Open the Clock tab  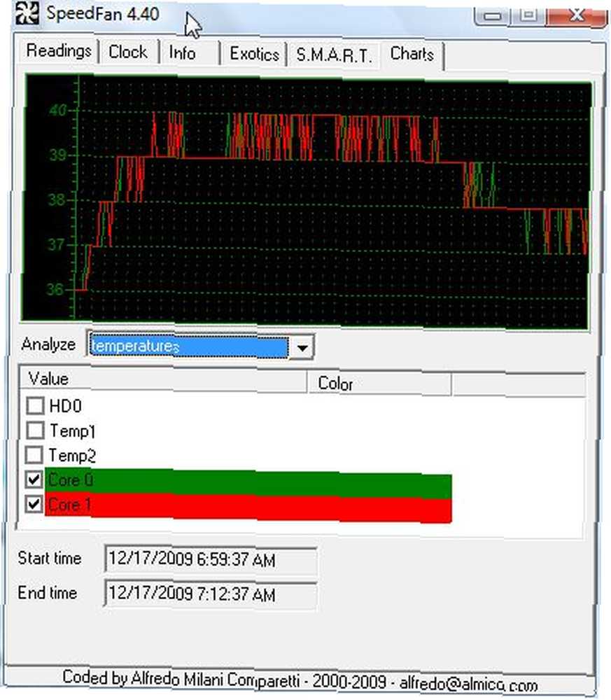pos(128,52)
